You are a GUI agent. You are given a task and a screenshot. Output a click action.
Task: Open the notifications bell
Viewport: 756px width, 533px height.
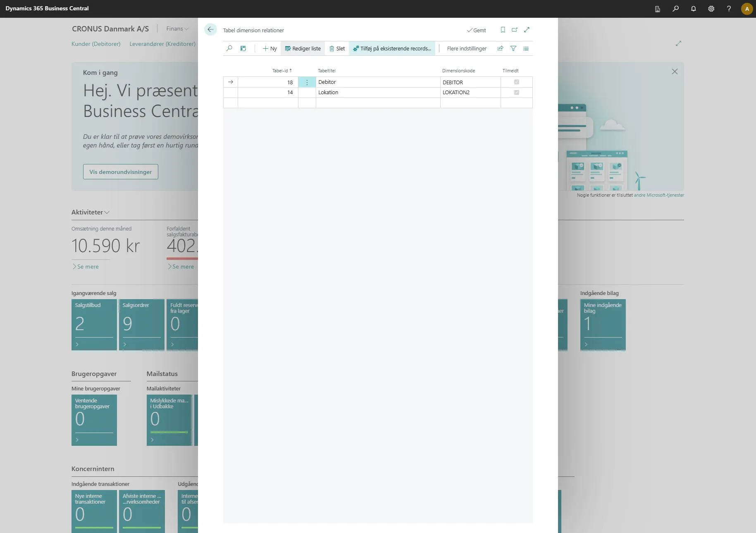694,9
